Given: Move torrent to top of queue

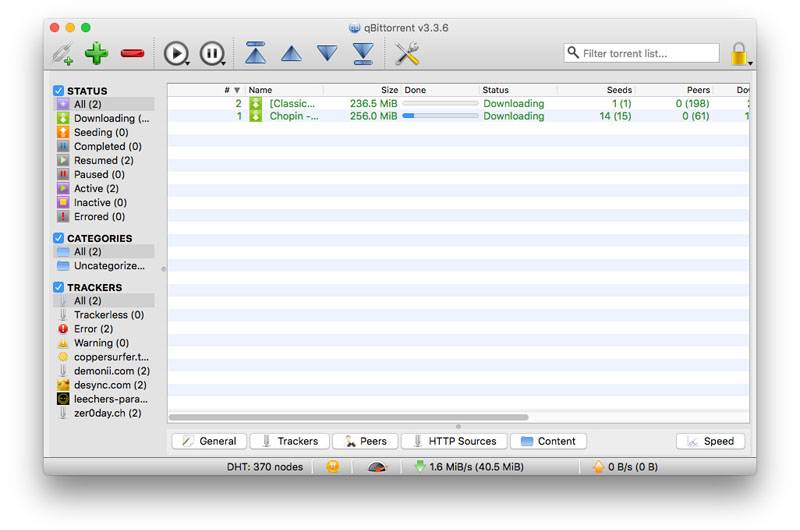Looking at the screenshot, I should [256, 53].
